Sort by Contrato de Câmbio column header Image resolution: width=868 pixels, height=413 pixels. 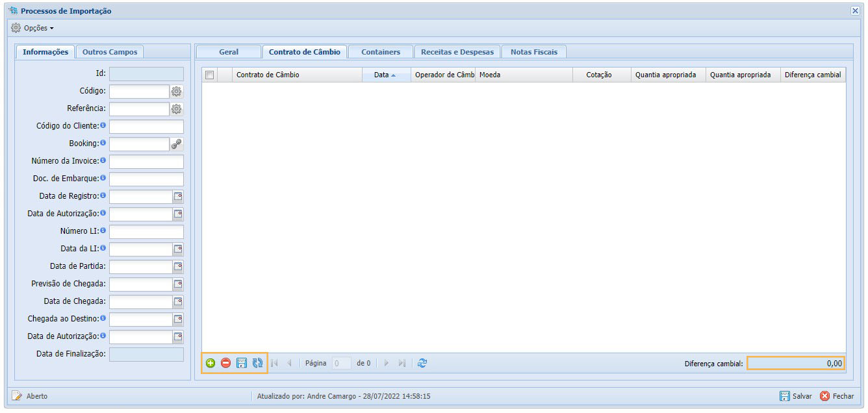click(298, 75)
